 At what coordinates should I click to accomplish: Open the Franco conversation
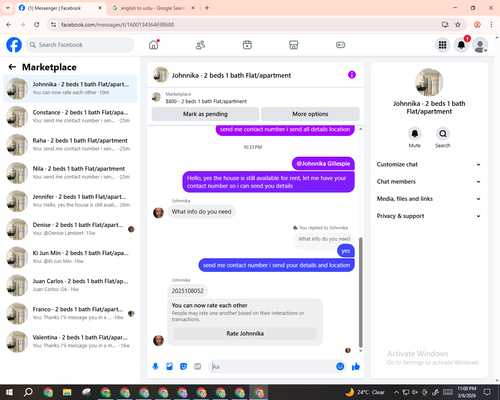[x=70, y=313]
